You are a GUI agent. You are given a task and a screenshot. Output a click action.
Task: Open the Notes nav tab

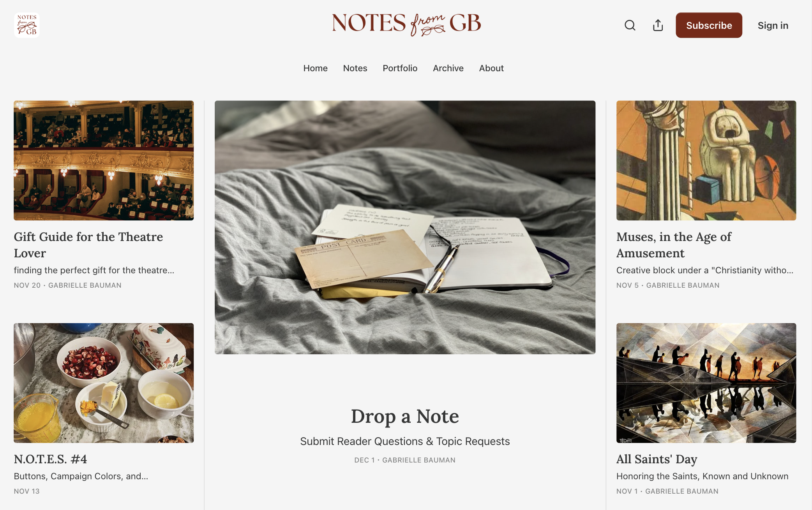click(355, 68)
